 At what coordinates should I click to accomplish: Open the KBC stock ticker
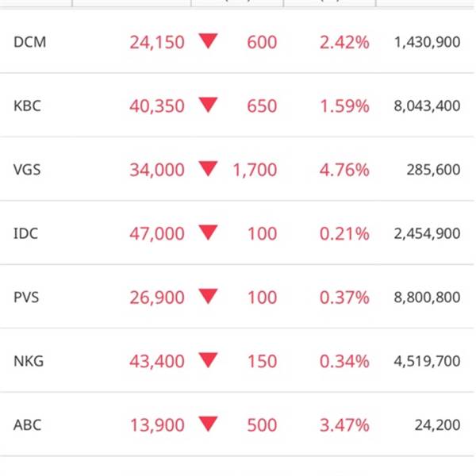(27, 106)
